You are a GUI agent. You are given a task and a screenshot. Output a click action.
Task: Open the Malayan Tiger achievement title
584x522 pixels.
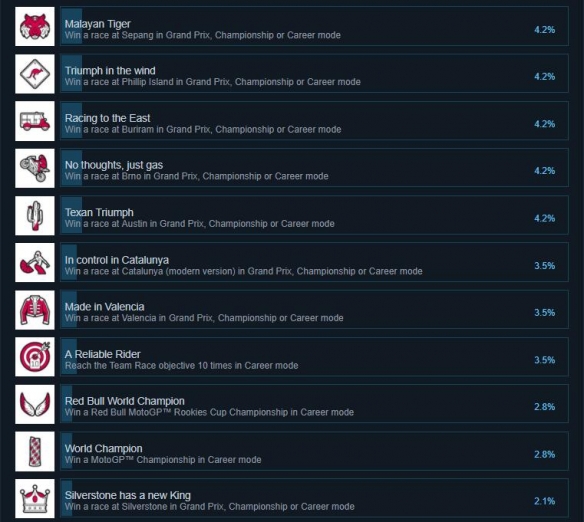[98, 24]
